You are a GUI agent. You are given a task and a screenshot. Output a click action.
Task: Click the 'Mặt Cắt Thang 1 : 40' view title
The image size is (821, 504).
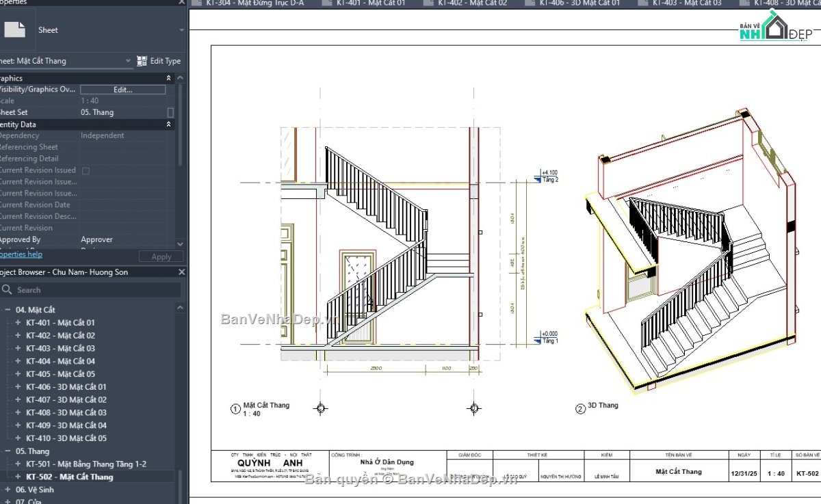266,409
